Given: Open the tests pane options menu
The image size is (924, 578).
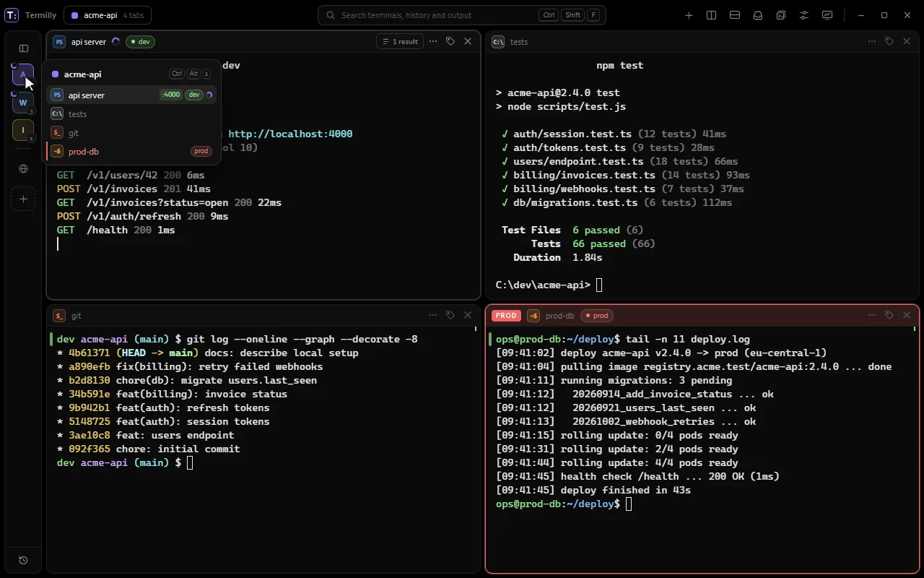Looking at the screenshot, I should (872, 42).
